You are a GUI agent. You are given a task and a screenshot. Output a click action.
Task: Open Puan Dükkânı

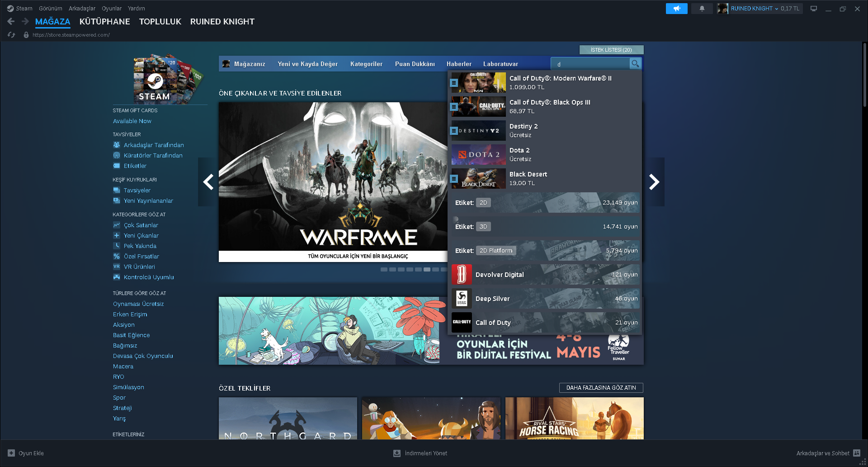pos(415,64)
